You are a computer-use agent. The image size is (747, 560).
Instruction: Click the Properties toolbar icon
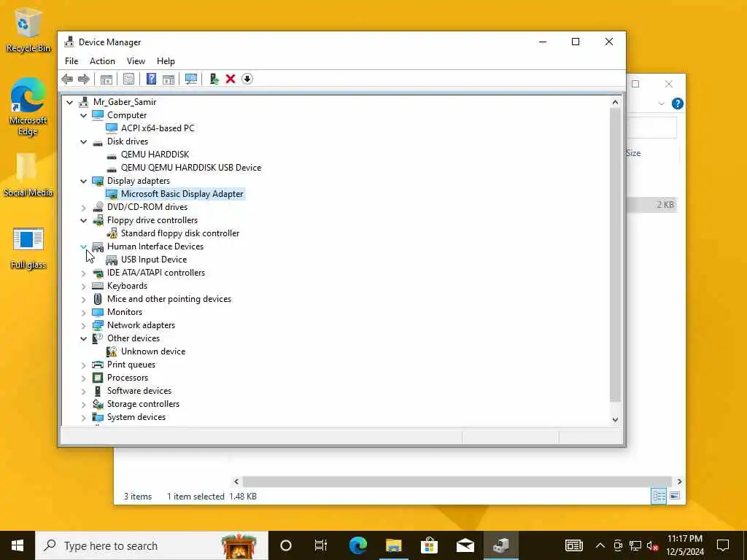click(x=128, y=79)
